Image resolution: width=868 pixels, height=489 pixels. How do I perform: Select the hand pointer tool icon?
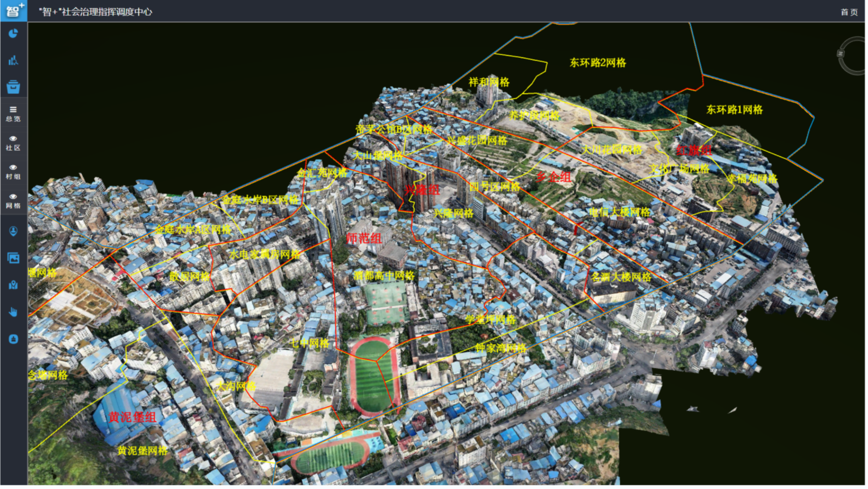coord(13,312)
